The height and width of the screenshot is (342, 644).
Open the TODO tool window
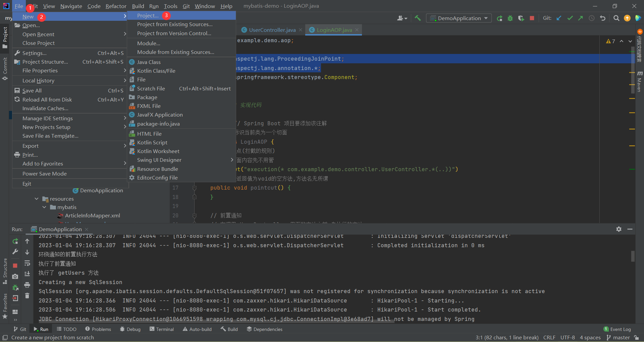coord(66,329)
